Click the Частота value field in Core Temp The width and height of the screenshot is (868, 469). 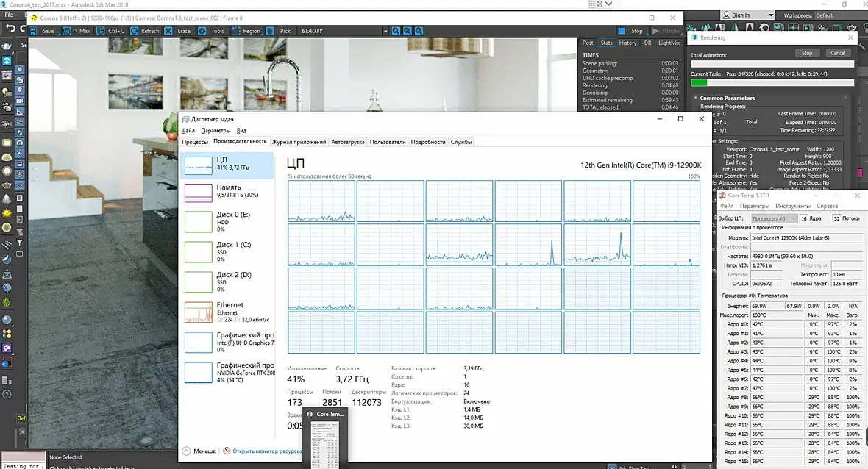806,256
